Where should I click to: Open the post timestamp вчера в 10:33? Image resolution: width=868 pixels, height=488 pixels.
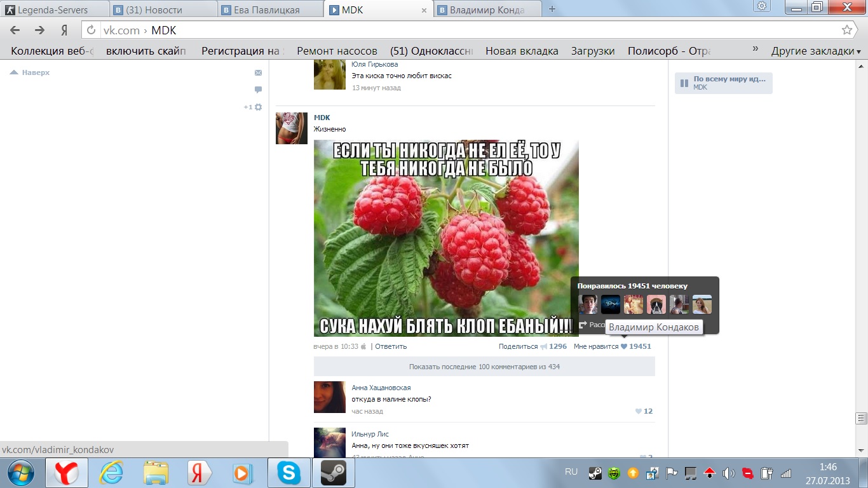336,346
